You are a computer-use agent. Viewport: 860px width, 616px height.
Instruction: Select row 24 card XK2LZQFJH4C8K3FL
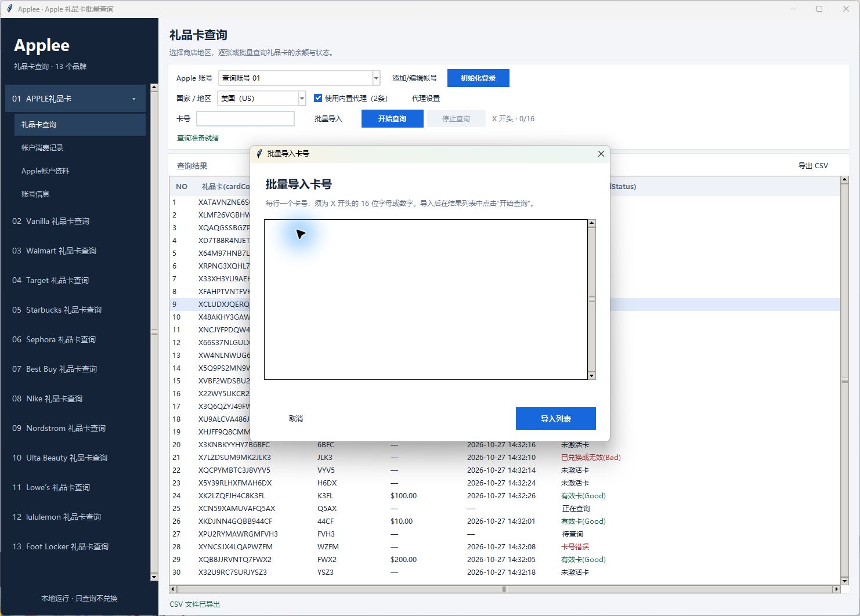(x=504, y=496)
